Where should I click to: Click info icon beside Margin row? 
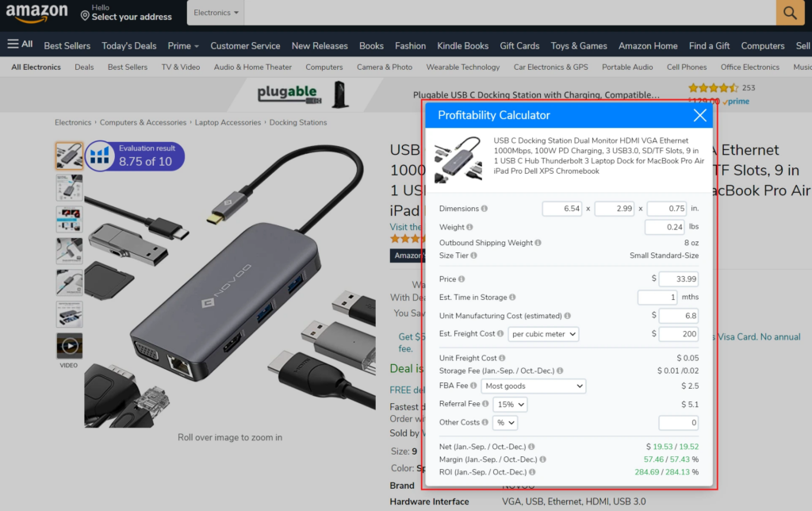[542, 459]
